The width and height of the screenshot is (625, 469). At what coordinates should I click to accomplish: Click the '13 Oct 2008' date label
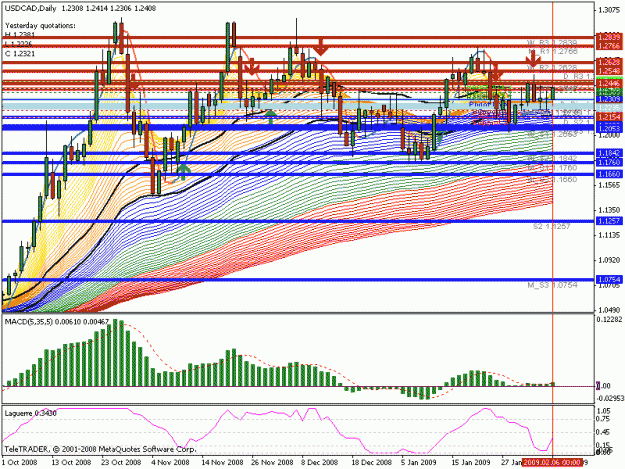pyautogui.click(x=71, y=462)
